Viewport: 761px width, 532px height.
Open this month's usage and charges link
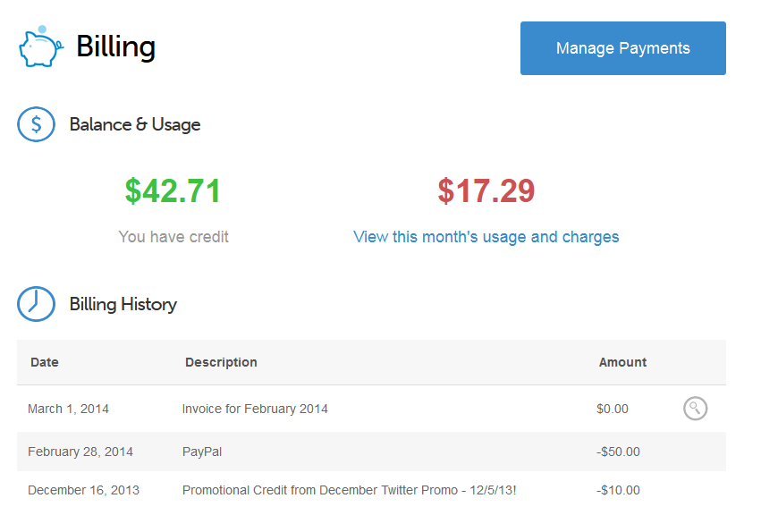click(486, 237)
